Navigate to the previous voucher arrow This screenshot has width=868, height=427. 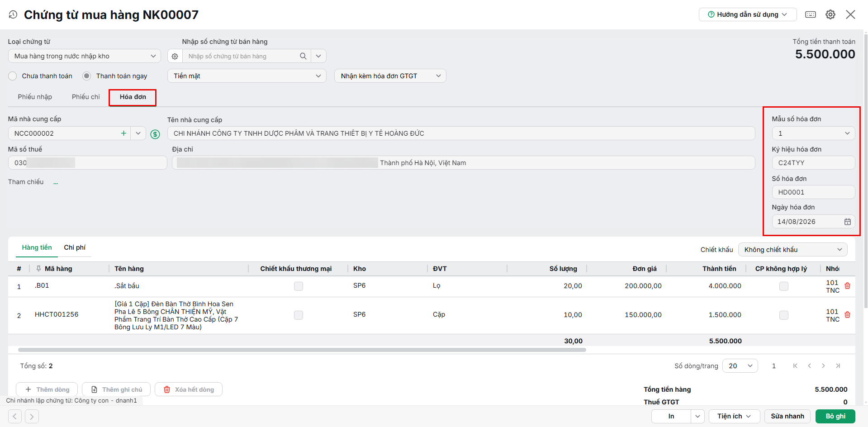click(x=15, y=416)
